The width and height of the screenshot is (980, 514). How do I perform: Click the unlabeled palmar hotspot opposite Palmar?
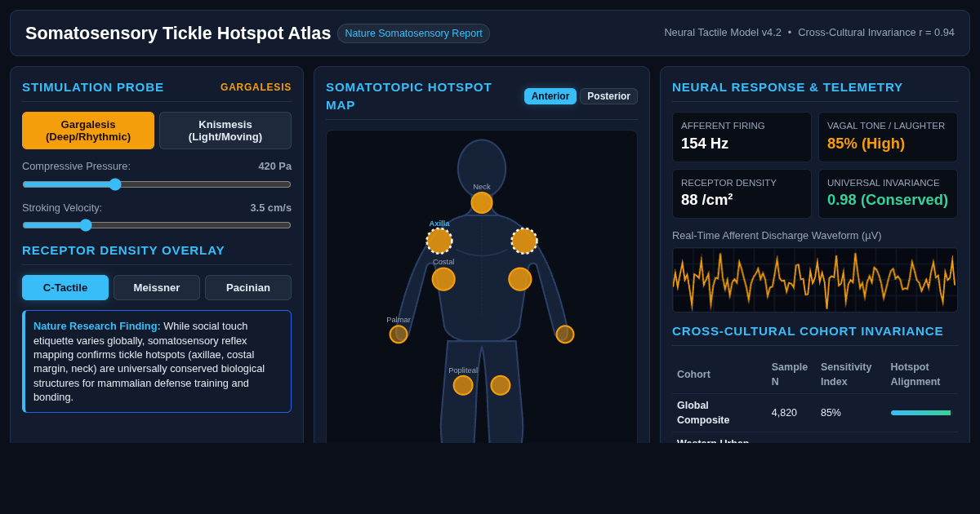(565, 335)
